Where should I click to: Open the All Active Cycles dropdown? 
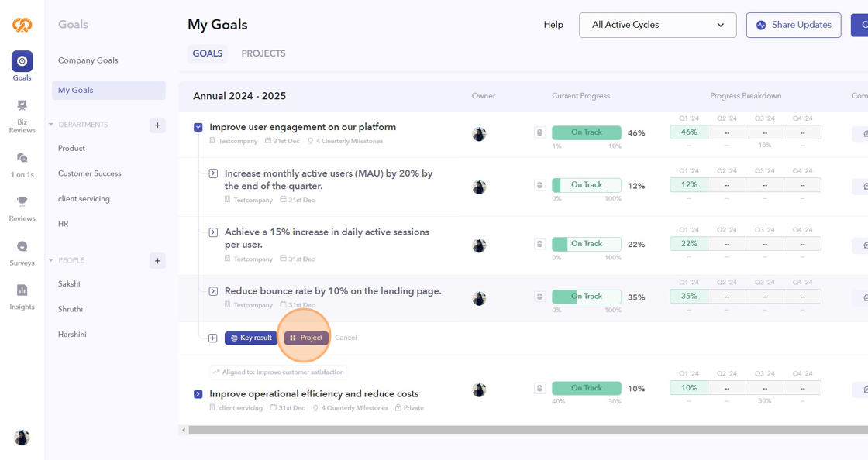(657, 25)
